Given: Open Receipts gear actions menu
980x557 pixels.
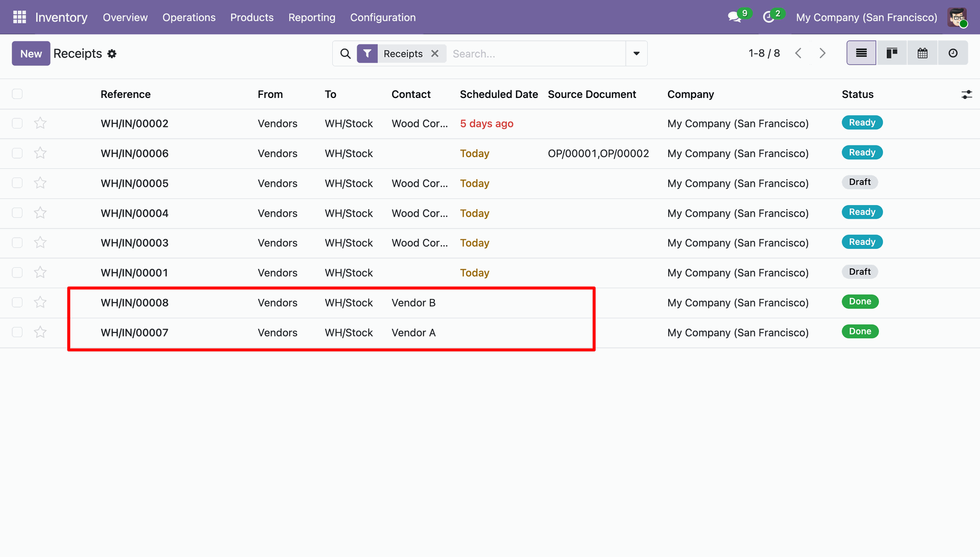Looking at the screenshot, I should coord(112,54).
